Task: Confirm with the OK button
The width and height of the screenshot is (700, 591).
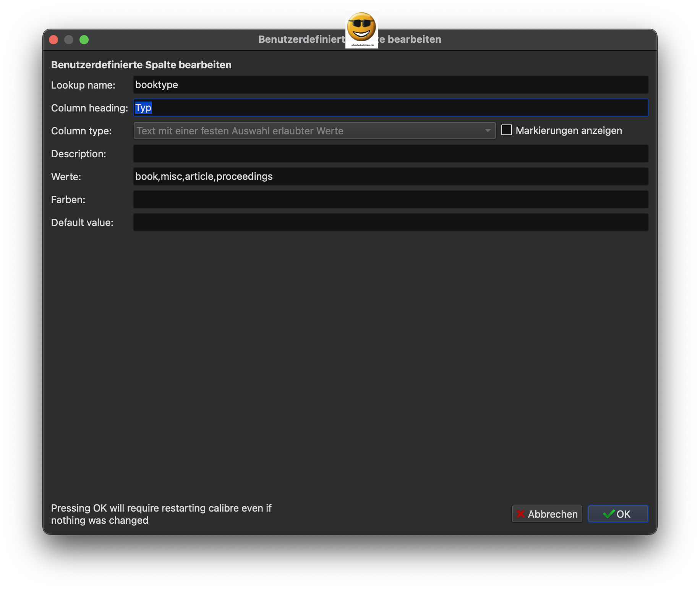Action: tap(617, 514)
